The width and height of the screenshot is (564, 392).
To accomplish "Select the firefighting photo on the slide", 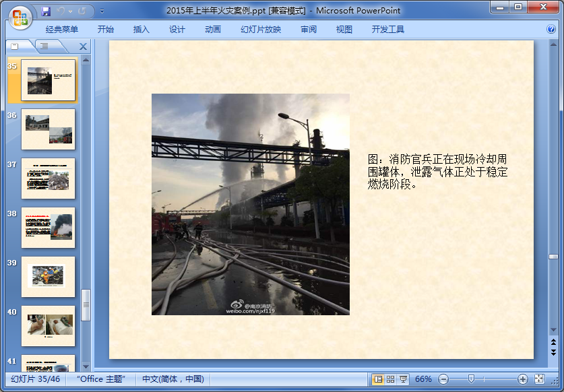I will coord(251,204).
